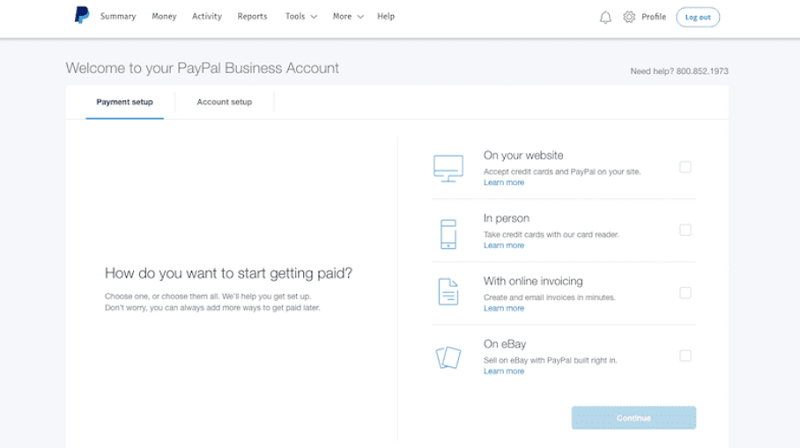Click 'Accept credit cards and PayPal on your site' text
The height and width of the screenshot is (448, 800).
[562, 172]
